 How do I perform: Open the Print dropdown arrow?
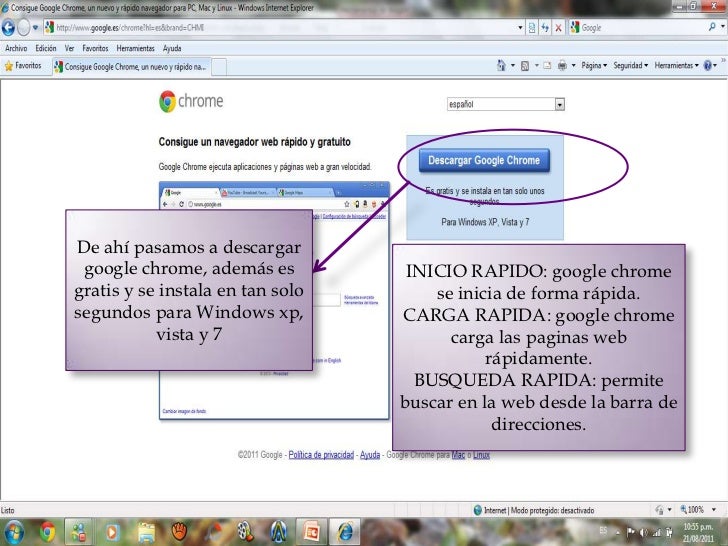(x=573, y=65)
